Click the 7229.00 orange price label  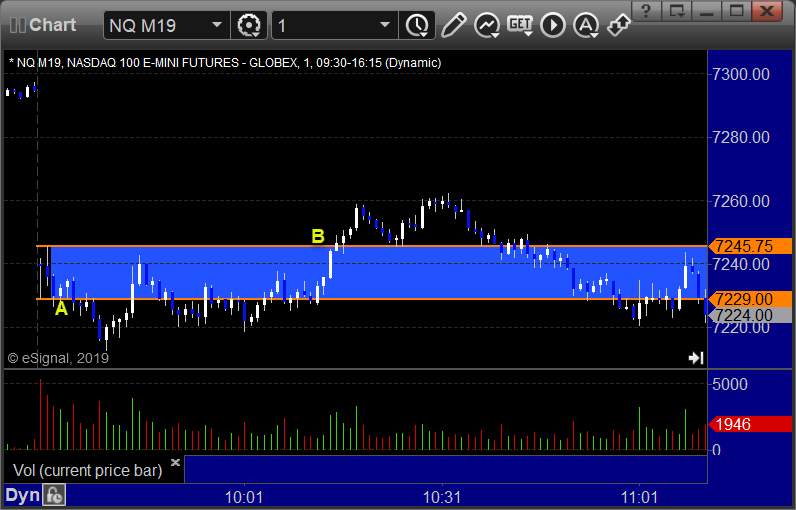[750, 299]
